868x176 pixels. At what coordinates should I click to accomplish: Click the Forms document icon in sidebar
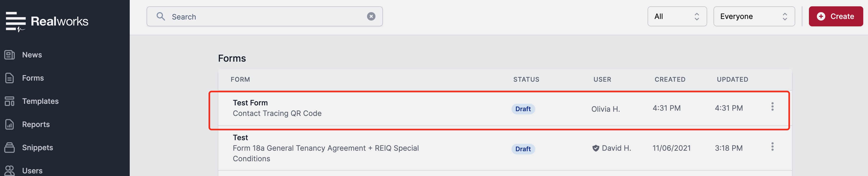click(9, 78)
